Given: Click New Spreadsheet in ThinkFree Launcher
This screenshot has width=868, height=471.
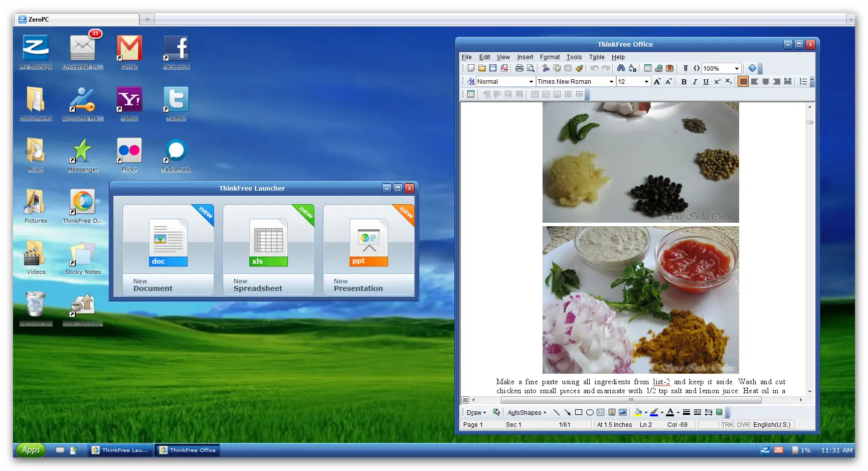Looking at the screenshot, I should [x=268, y=249].
